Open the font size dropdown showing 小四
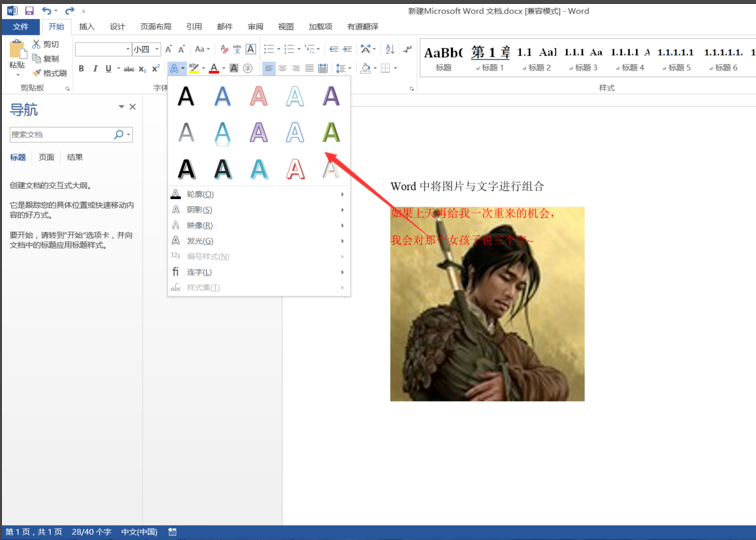The image size is (756, 540). [145, 49]
